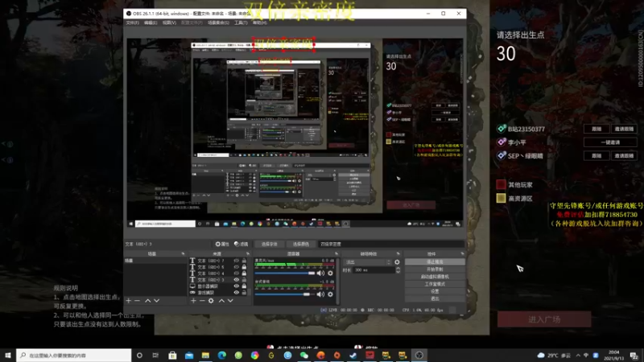Add a new source with plus icon
Image resolution: width=644 pixels, height=362 pixels.
coord(193,301)
